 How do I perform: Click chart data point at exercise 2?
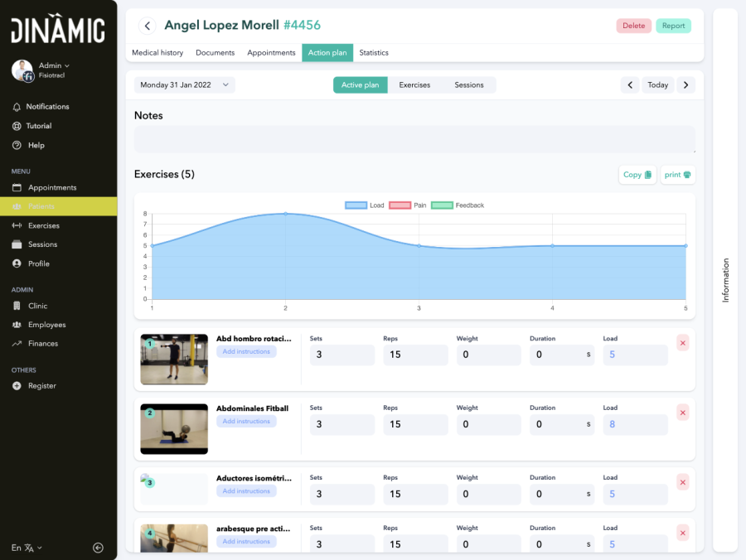tap(285, 214)
